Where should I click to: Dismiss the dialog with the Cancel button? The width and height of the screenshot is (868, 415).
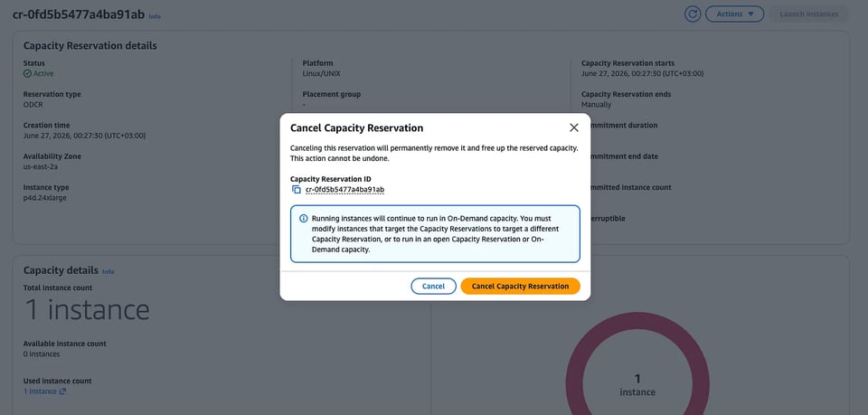pyautogui.click(x=433, y=286)
